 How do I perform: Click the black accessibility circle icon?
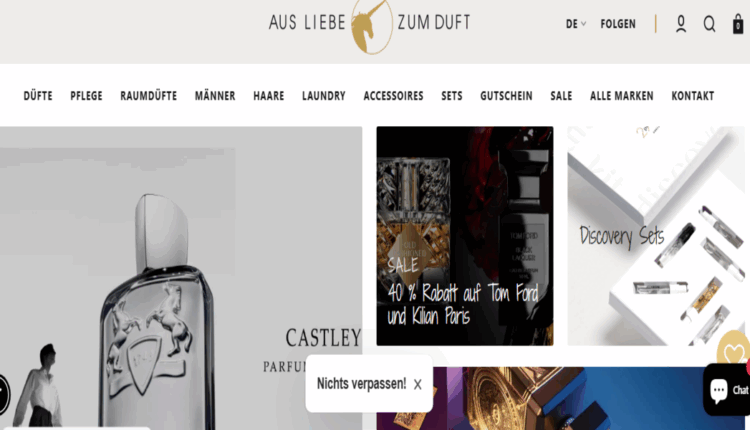coord(3,394)
